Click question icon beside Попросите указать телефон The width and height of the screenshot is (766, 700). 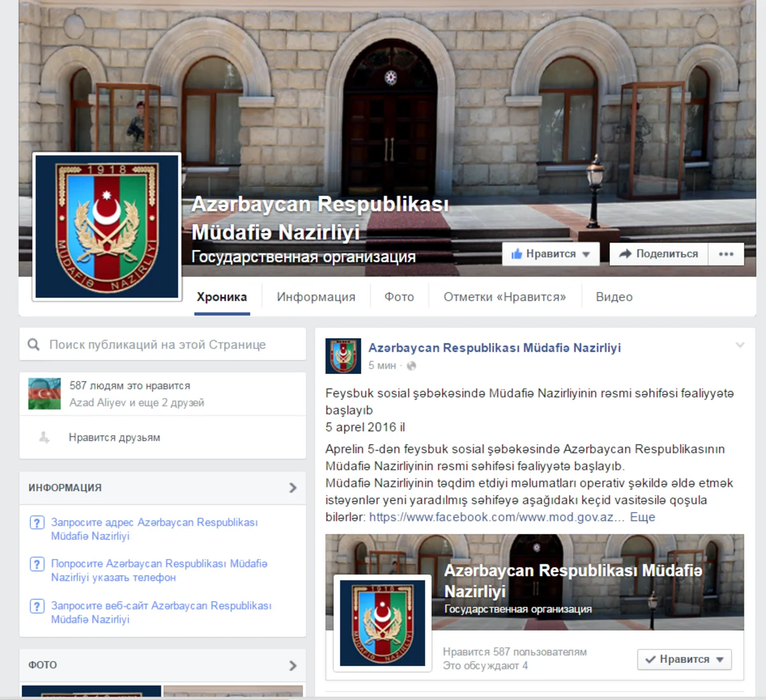(37, 564)
